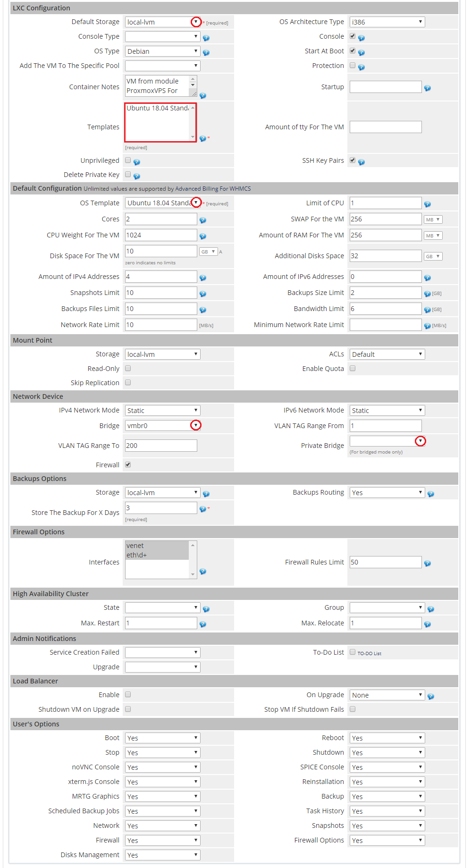Enable Unprivileged container checkbox
This screenshot has height=868, width=471.
tap(128, 160)
